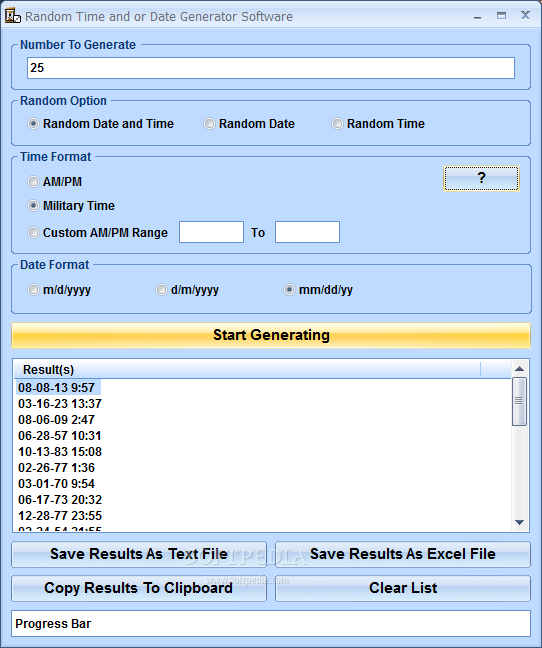Click the results list scroll up arrow
The height and width of the screenshot is (648, 542).
tap(520, 369)
